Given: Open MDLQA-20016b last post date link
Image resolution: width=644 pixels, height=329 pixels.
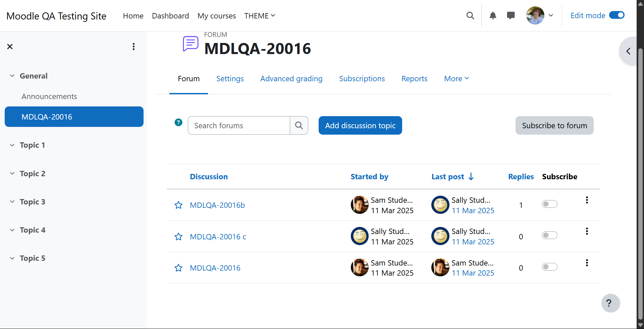Looking at the screenshot, I should (473, 210).
